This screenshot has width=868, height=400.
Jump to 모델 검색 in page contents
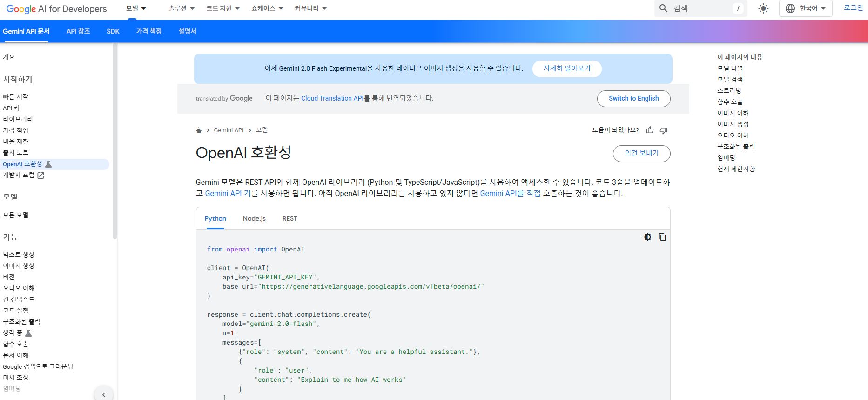tap(730, 80)
